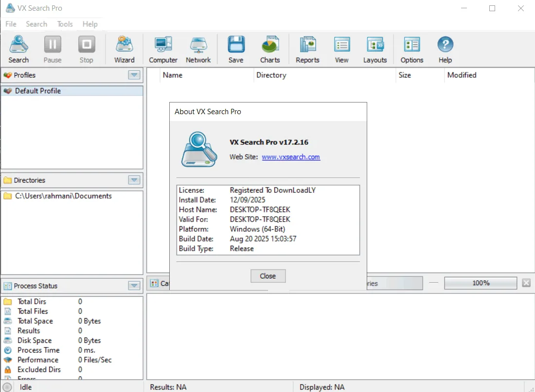This screenshot has width=535, height=392.
Task: Click the Total Space 0 Bytes value
Action: pos(89,321)
